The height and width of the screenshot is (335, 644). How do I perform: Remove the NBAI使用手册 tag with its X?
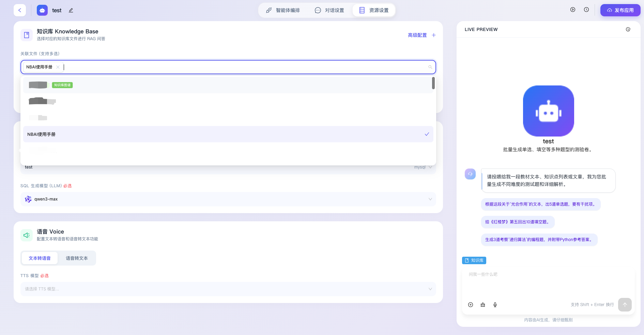pos(58,67)
